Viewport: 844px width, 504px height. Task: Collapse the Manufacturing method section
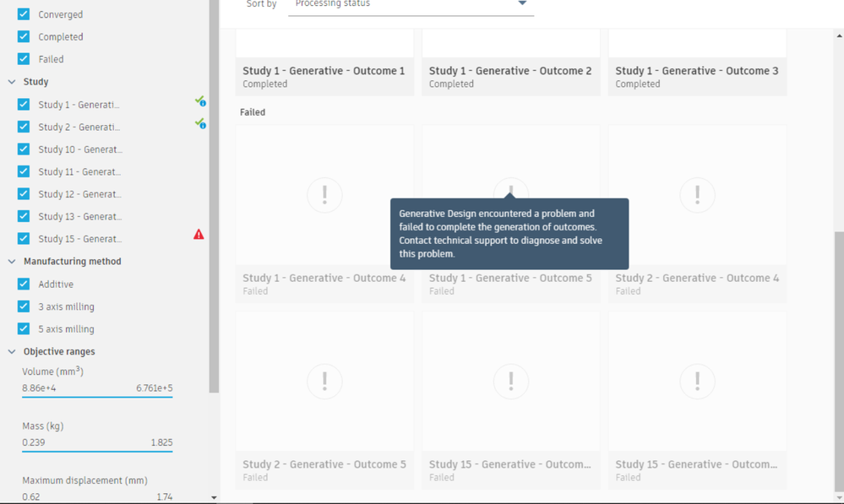click(12, 262)
